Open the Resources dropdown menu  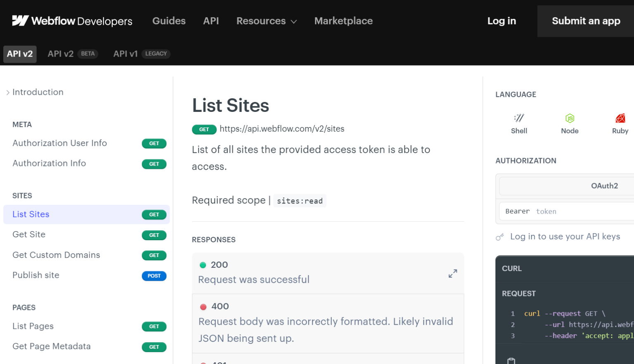pyautogui.click(x=266, y=21)
